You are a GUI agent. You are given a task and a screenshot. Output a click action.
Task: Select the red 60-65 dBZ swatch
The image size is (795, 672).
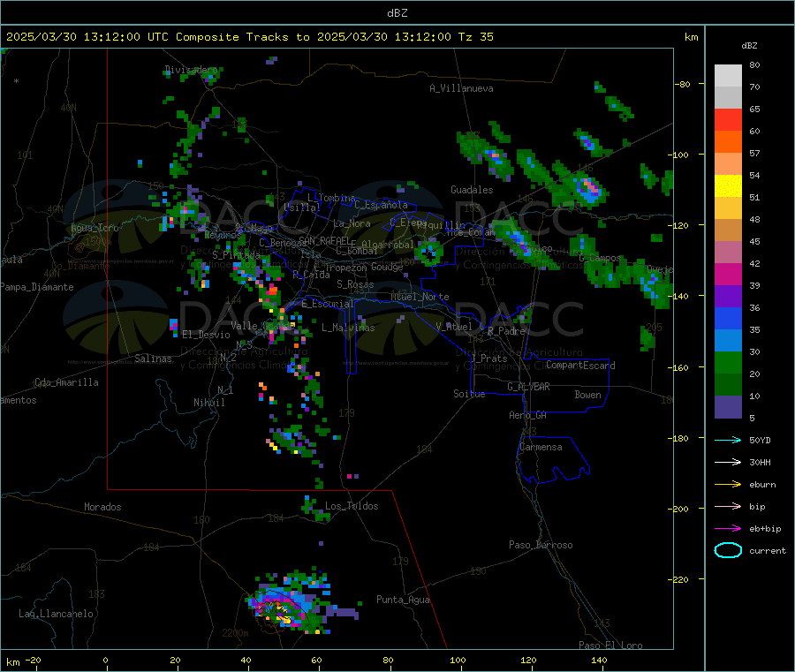click(728, 119)
